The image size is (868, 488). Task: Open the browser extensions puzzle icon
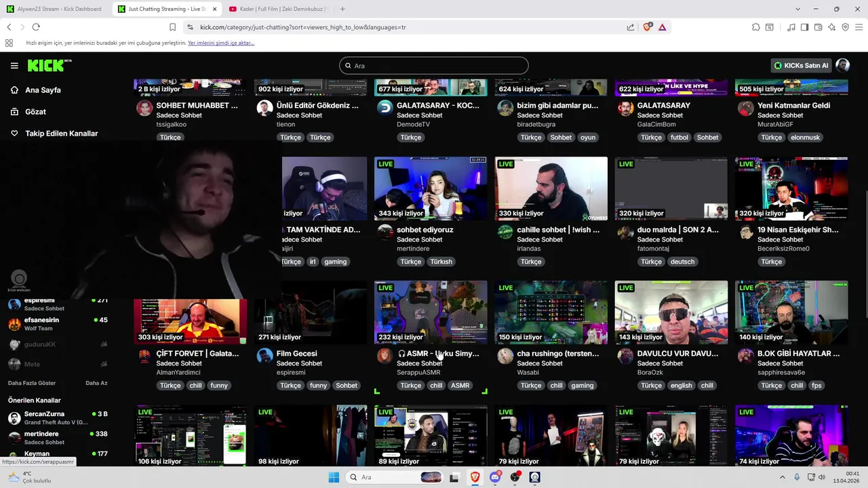click(x=756, y=27)
